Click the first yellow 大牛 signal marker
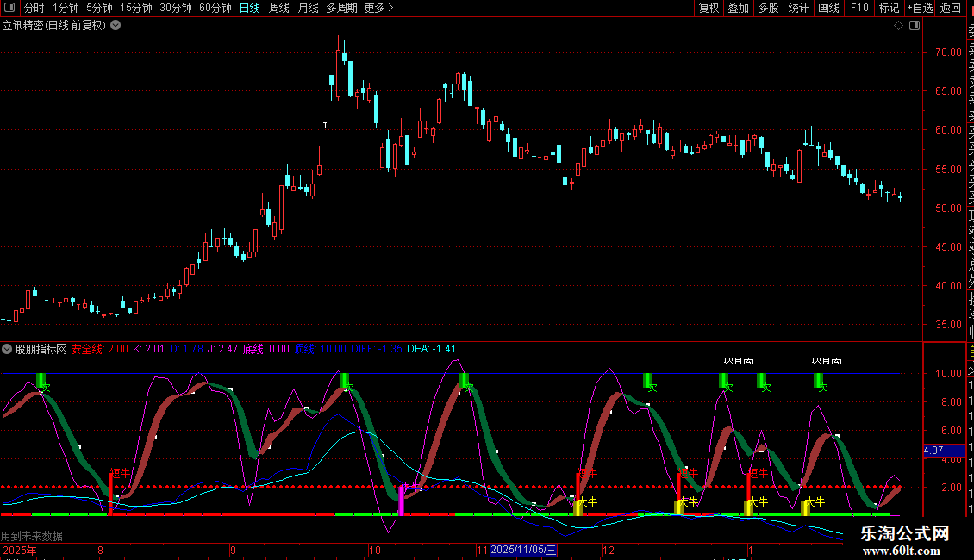 (578, 507)
